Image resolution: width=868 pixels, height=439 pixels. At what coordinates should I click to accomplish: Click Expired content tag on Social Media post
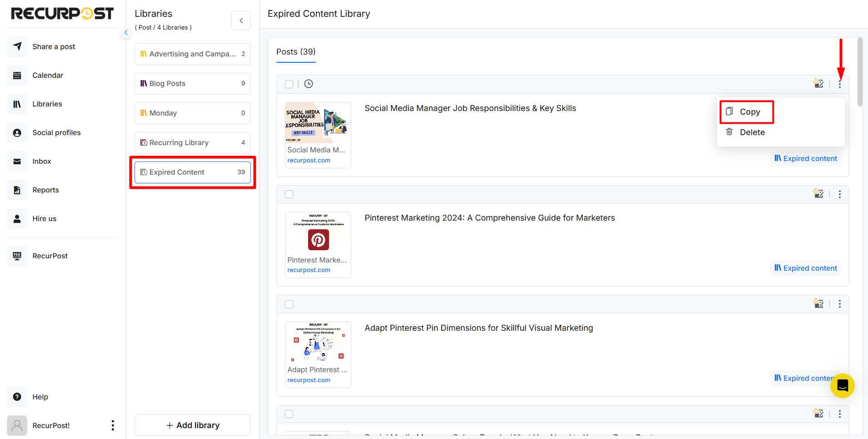(806, 158)
